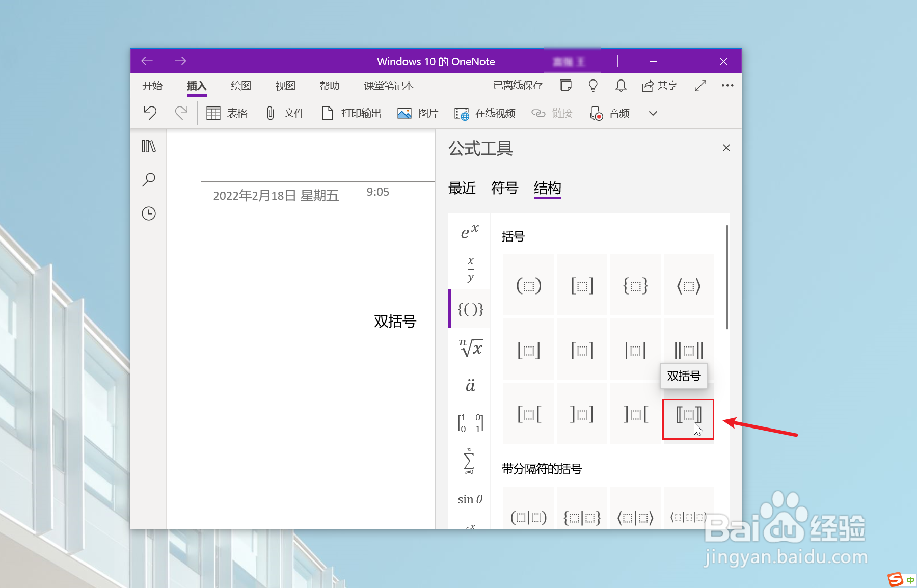Viewport: 917px width, 588px height.
Task: Go back with the left arrow in title bar
Action: point(147,61)
